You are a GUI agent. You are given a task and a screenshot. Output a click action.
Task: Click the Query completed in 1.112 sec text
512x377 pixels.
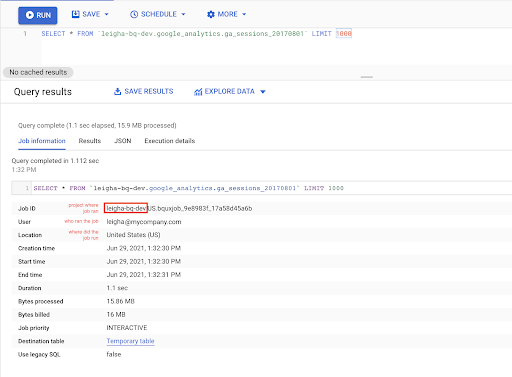coord(55,161)
